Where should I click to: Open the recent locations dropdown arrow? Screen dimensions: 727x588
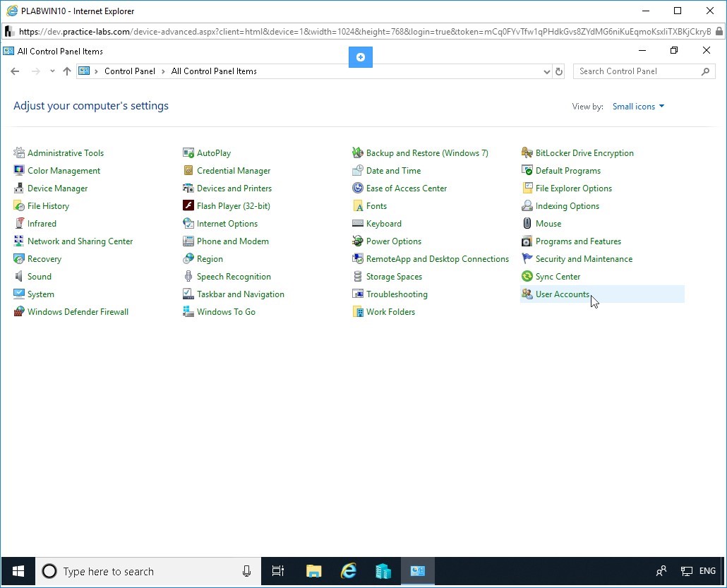(52, 71)
